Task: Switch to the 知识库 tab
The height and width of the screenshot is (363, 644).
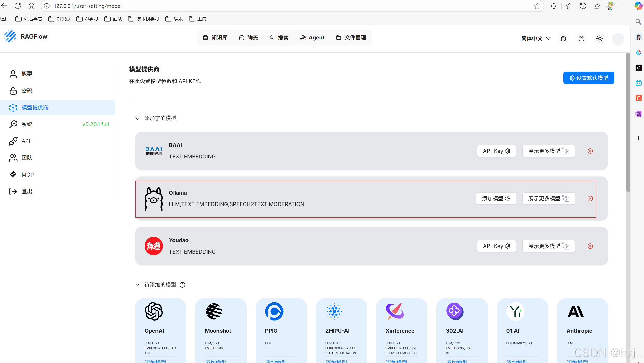Action: point(215,38)
